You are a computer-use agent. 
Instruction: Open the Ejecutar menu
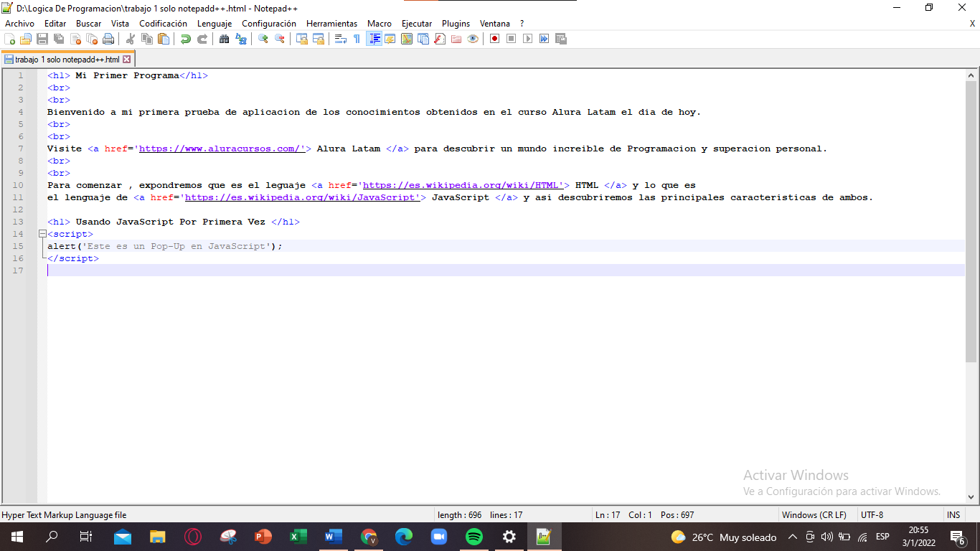coord(417,24)
